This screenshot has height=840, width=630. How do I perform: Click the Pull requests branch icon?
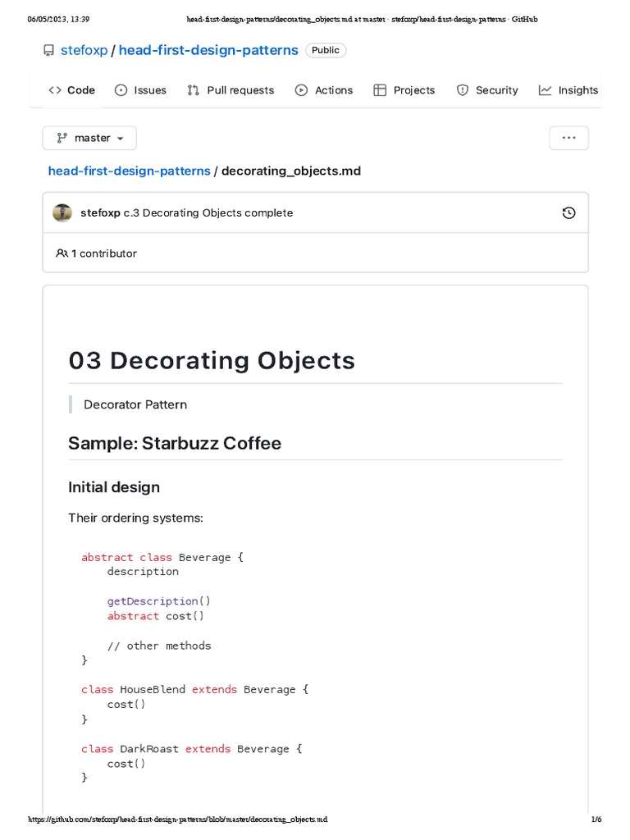pos(194,90)
